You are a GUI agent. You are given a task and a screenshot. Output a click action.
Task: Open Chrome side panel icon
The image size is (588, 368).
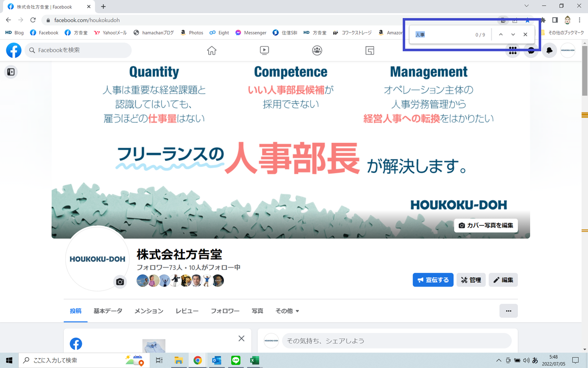pos(555,20)
